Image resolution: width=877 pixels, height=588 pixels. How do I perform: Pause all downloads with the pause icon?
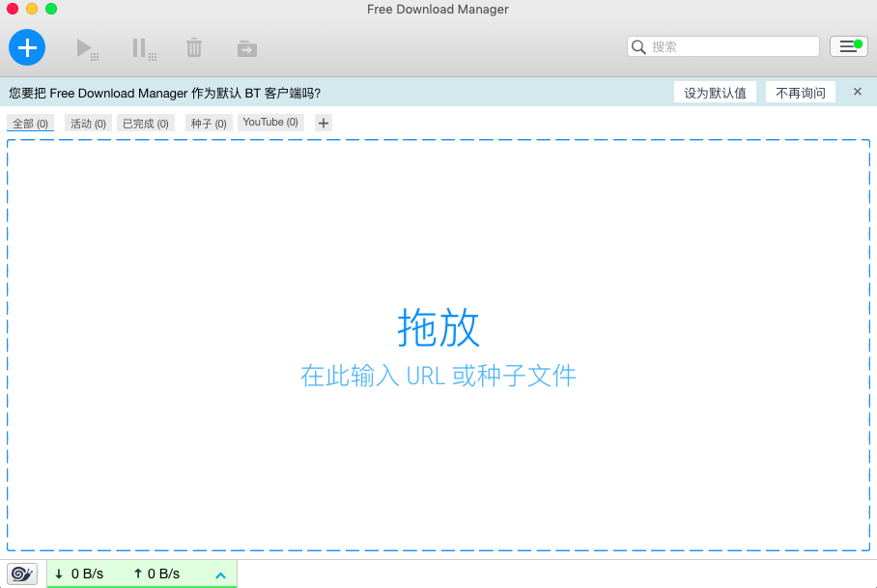(x=144, y=49)
